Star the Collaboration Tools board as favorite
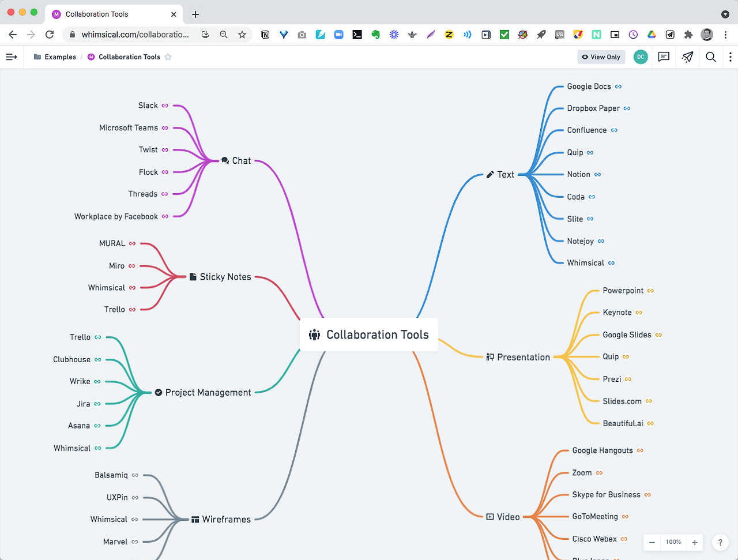The height and width of the screenshot is (560, 738). tap(168, 57)
